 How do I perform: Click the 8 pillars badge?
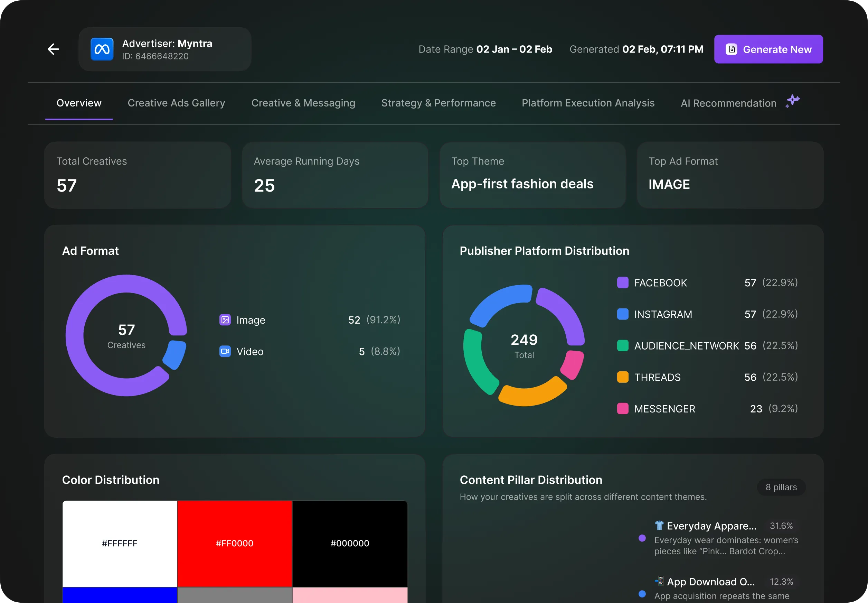781,488
